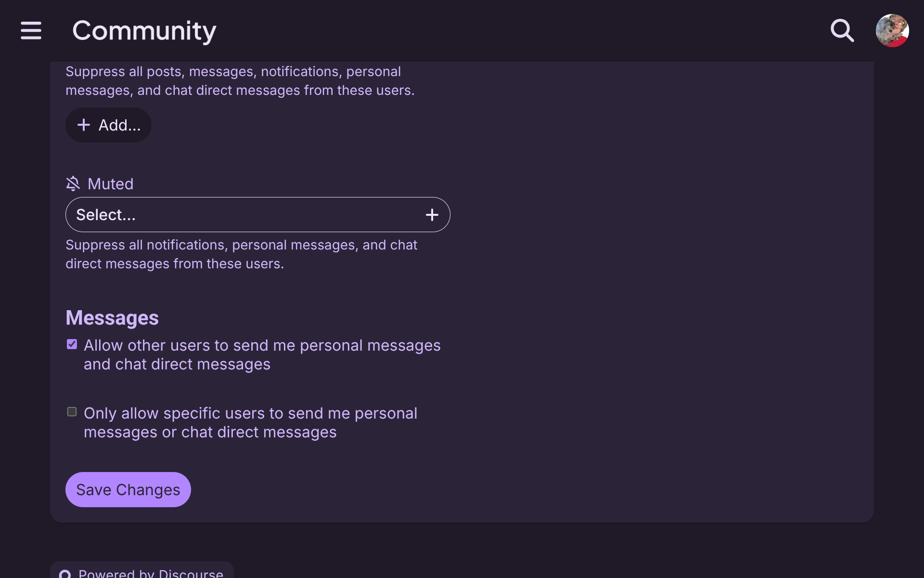Expand the Muted users Select dropdown

[258, 215]
